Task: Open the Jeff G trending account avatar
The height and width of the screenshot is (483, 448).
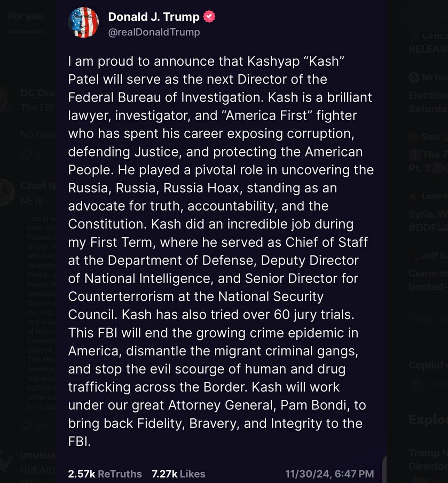Action: coord(413,255)
